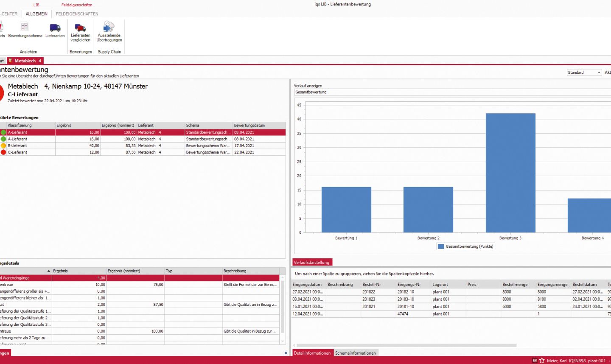Open Ausstehende Übertragungen cloud icon
The height and width of the screenshot is (364, 611).
[109, 27]
